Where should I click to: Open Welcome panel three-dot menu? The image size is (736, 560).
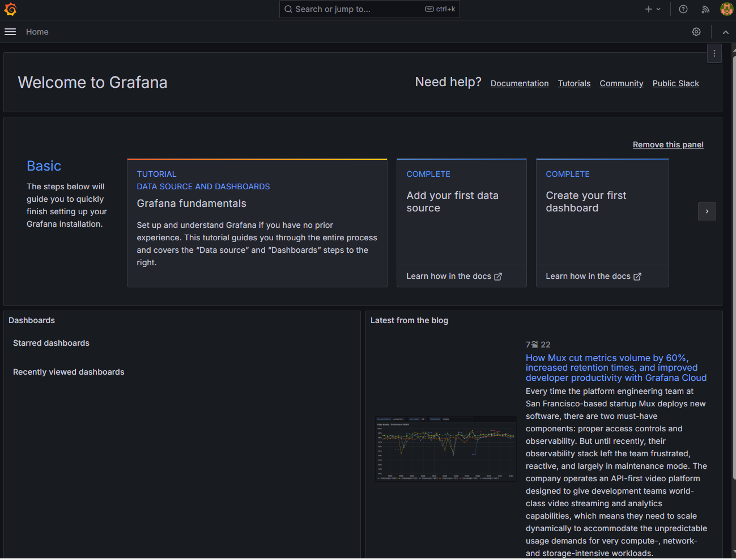coord(714,53)
